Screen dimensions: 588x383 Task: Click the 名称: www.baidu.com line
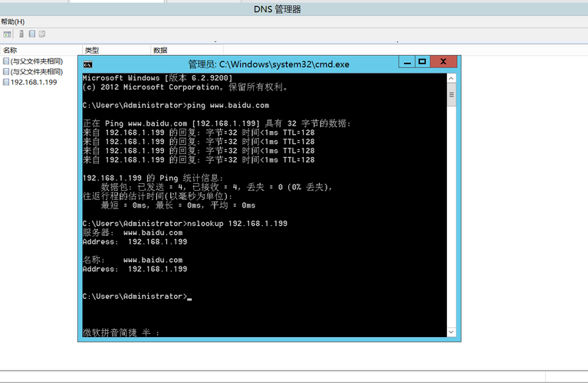click(x=133, y=260)
